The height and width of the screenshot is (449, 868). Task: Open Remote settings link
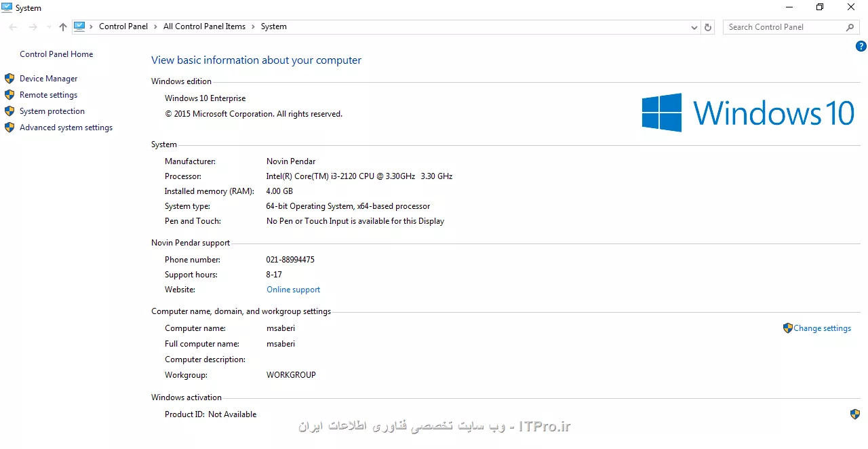pyautogui.click(x=48, y=95)
